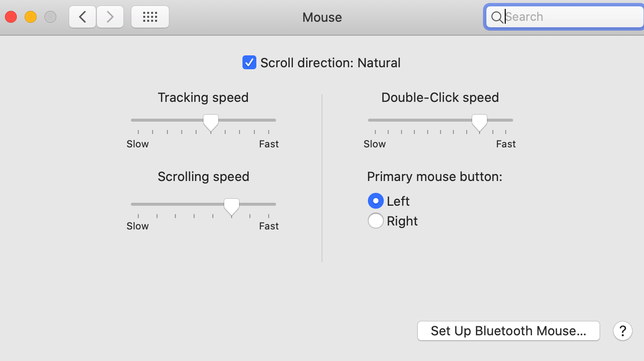Show all preferences grid icon
644x361 pixels.
point(150,17)
